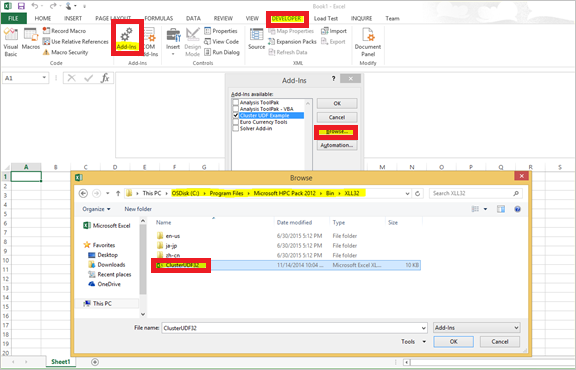The image size is (576, 370).
Task: Redo the last action
Action: point(53,6)
